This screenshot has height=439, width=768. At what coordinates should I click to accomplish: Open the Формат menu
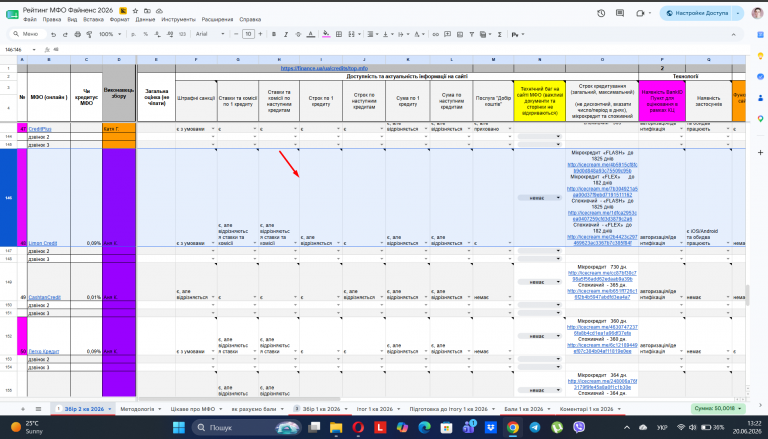pos(120,20)
